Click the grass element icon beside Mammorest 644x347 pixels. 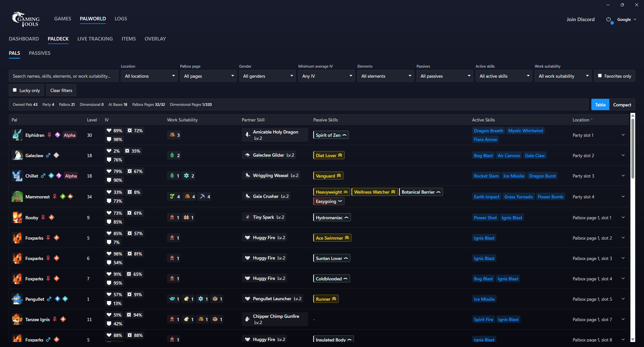[x=63, y=197]
